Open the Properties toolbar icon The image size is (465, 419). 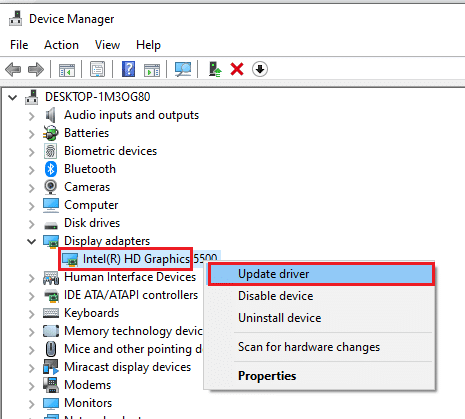point(97,69)
